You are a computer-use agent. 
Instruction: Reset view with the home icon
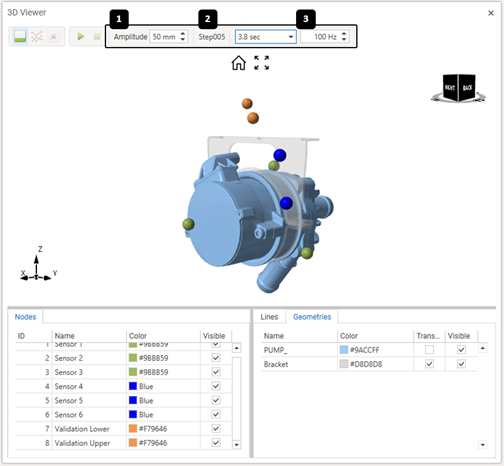click(239, 63)
